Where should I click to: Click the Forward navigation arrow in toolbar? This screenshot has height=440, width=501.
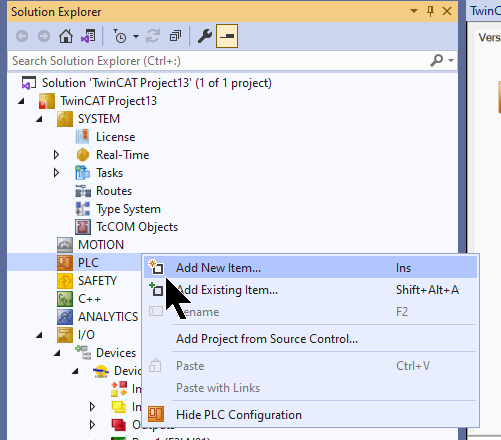(44, 36)
